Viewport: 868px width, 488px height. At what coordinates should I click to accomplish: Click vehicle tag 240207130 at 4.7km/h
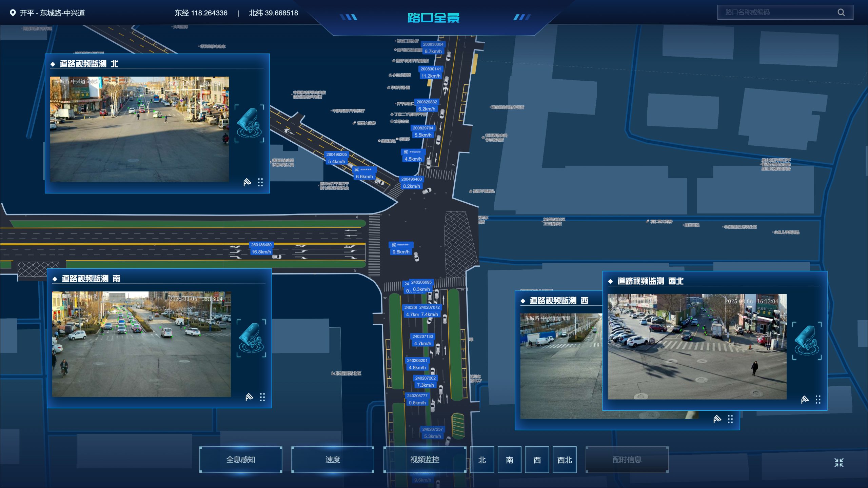click(x=422, y=340)
